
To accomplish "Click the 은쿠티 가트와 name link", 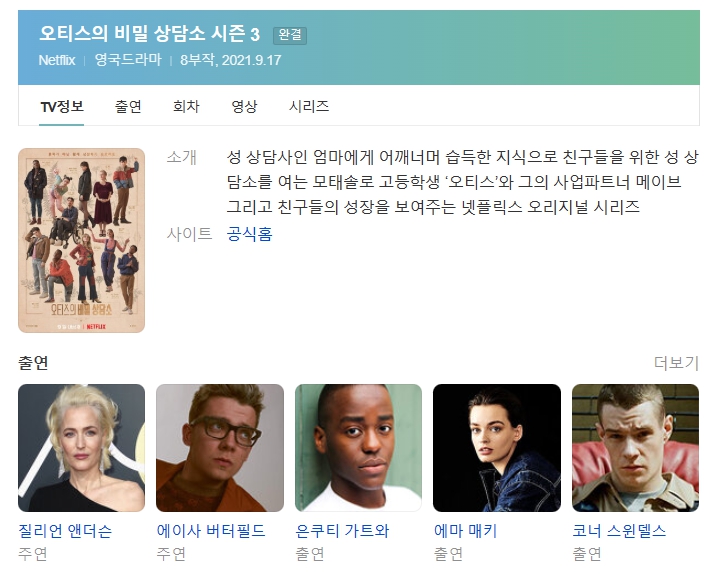I will click(x=342, y=531).
